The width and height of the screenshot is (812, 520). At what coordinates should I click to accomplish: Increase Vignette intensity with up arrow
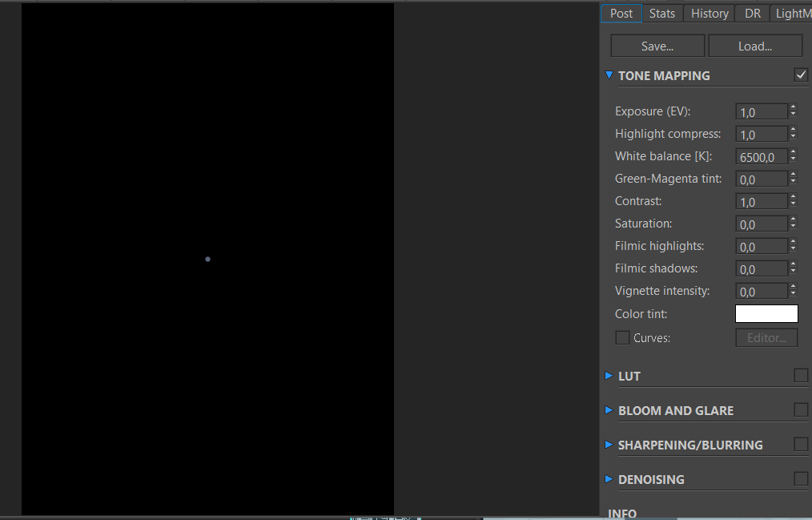(793, 286)
